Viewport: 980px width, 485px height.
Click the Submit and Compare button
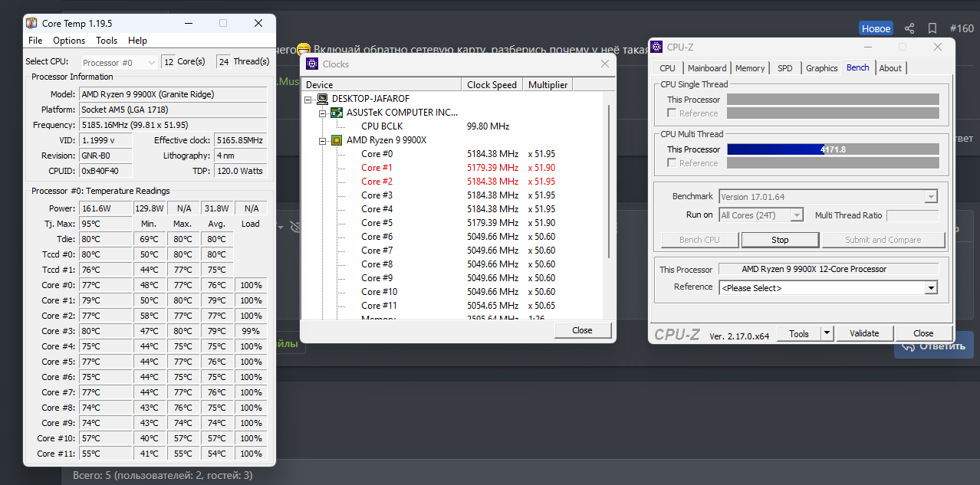(x=883, y=240)
